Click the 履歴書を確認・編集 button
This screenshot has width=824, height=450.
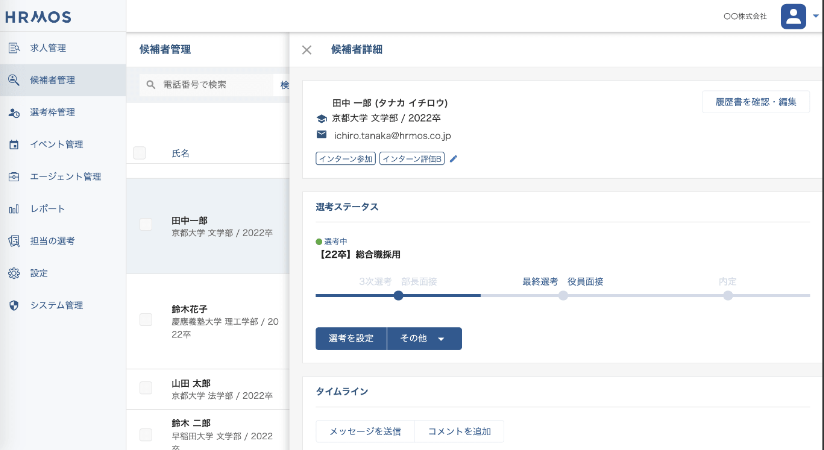click(x=755, y=102)
